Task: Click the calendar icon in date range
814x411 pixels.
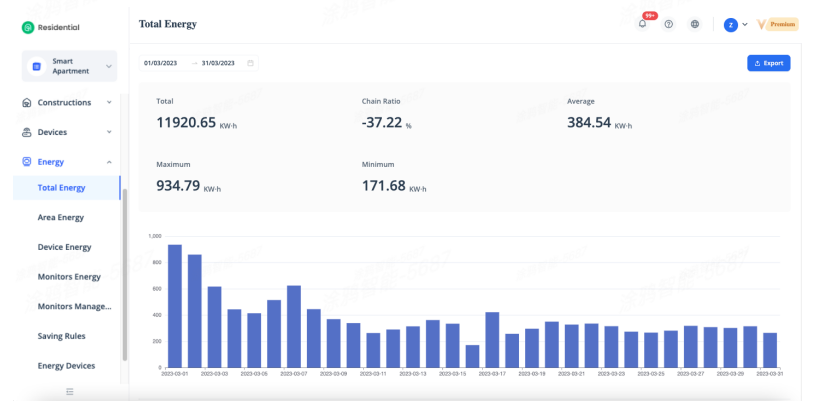Action: (250, 63)
